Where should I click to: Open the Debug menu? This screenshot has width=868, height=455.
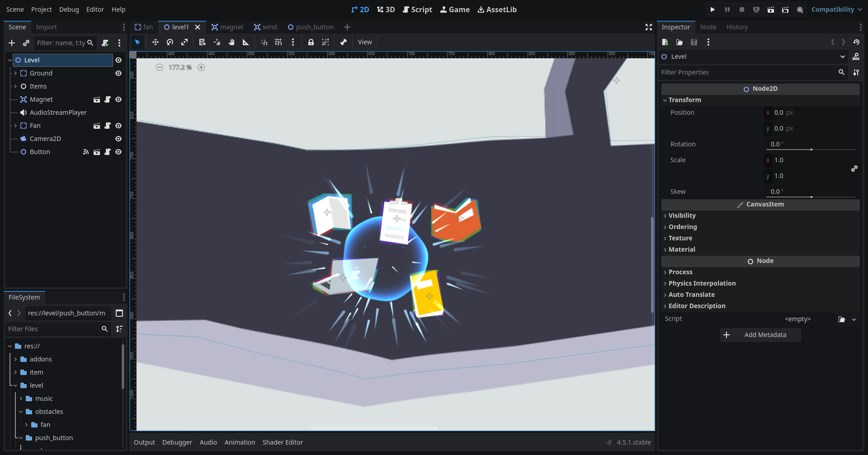(x=69, y=9)
